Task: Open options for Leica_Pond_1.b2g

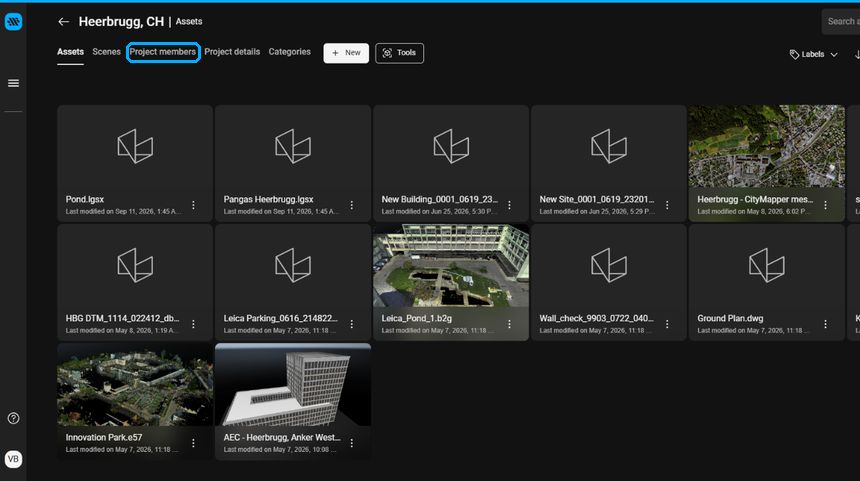Action: coord(510,324)
